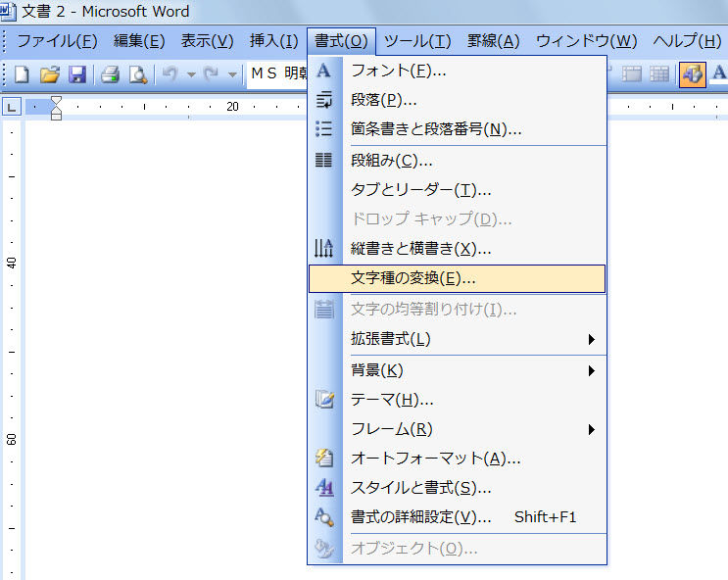728x580 pixels.
Task: Choose フォント(F)... from the format menu
Action: 398,71
